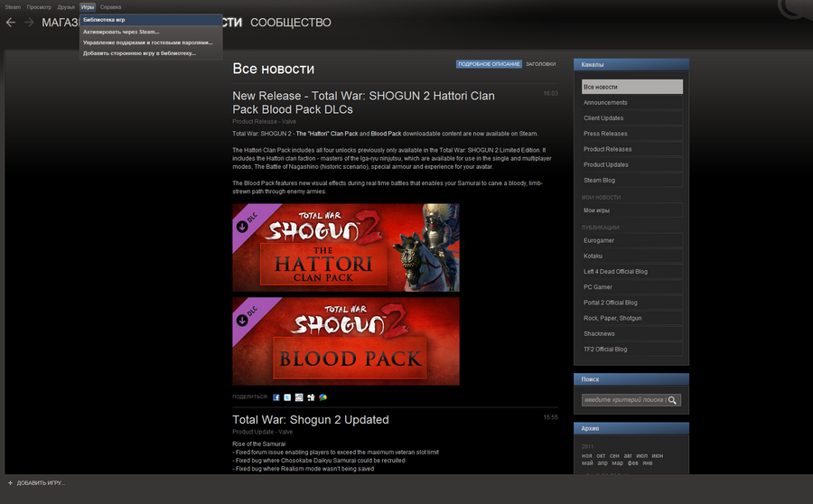Screen dimensions: 813x504
Task: Go back with the left arrow
Action: 10,23
